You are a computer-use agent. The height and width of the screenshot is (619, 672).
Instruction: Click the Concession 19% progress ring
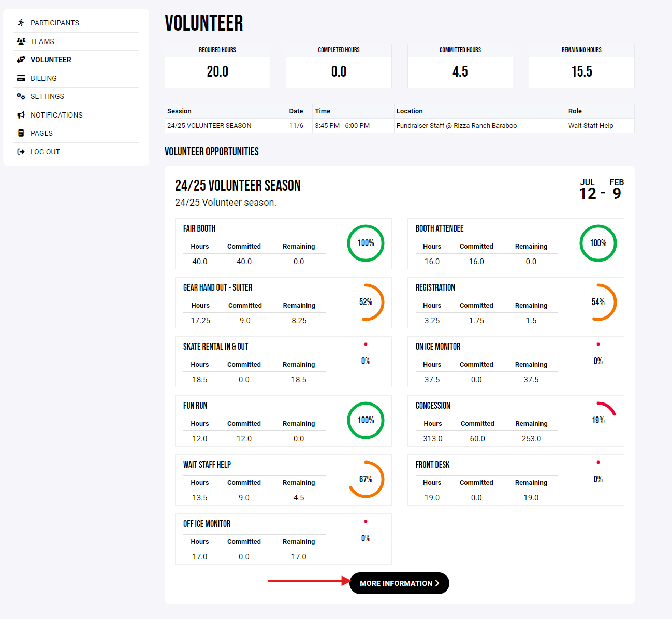pos(598,420)
